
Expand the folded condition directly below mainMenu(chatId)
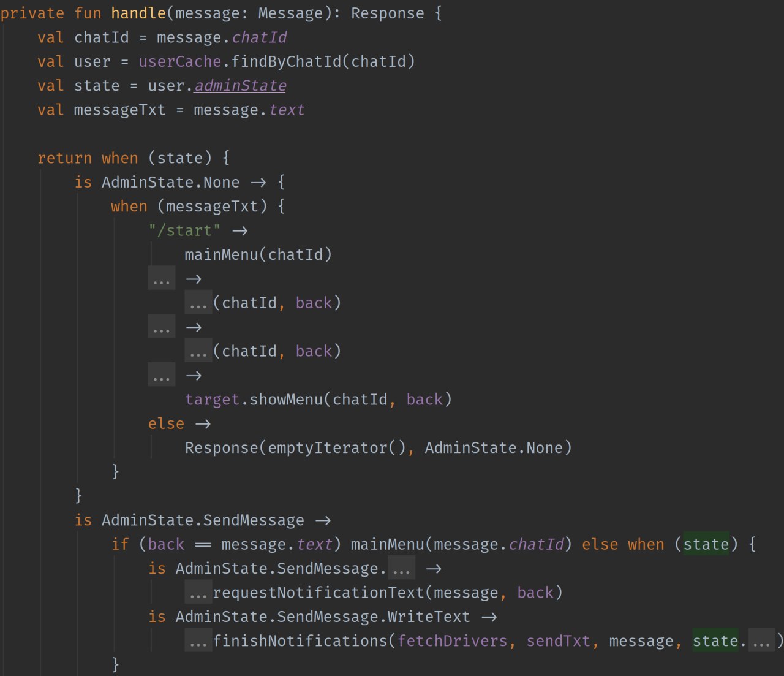coord(162,279)
